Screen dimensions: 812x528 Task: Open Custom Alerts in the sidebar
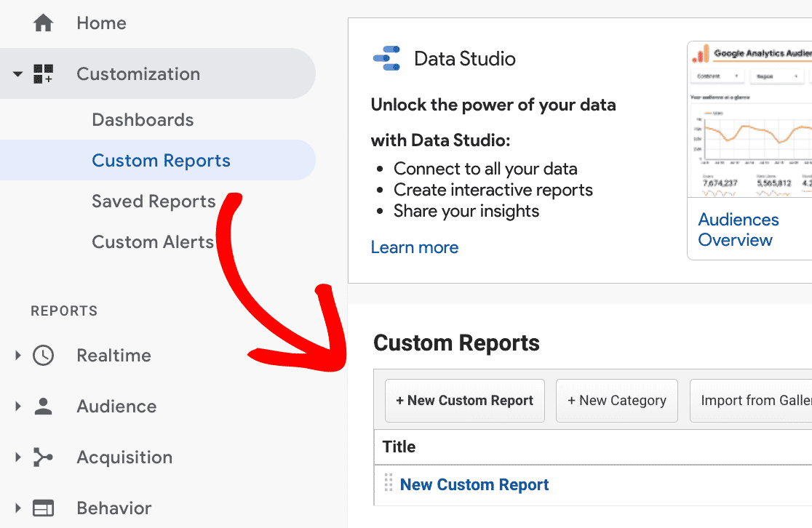point(153,242)
